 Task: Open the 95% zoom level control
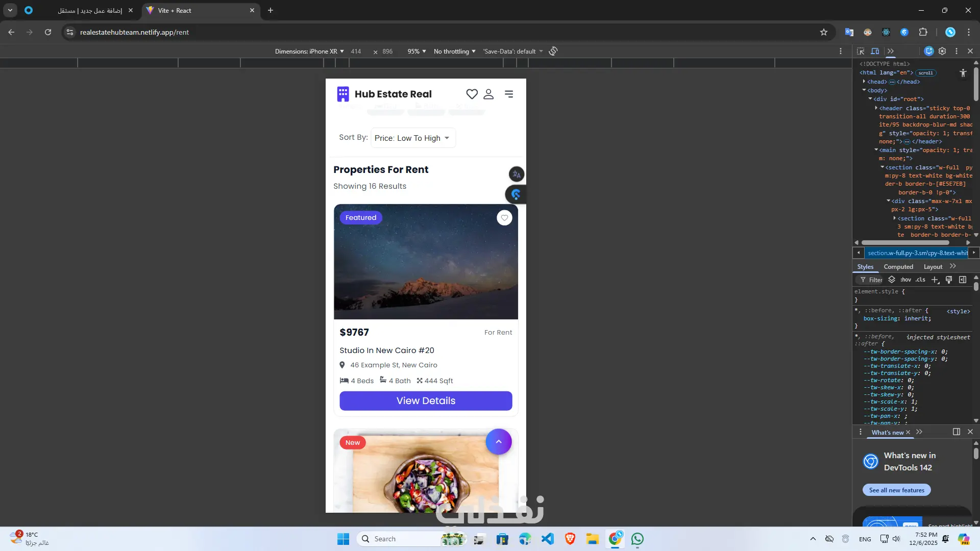tap(416, 52)
